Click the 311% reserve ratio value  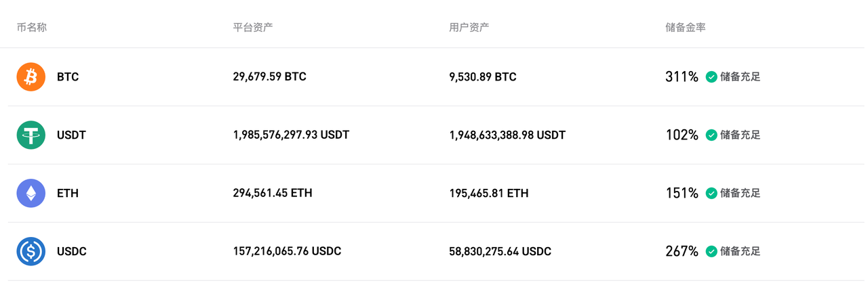coord(682,77)
